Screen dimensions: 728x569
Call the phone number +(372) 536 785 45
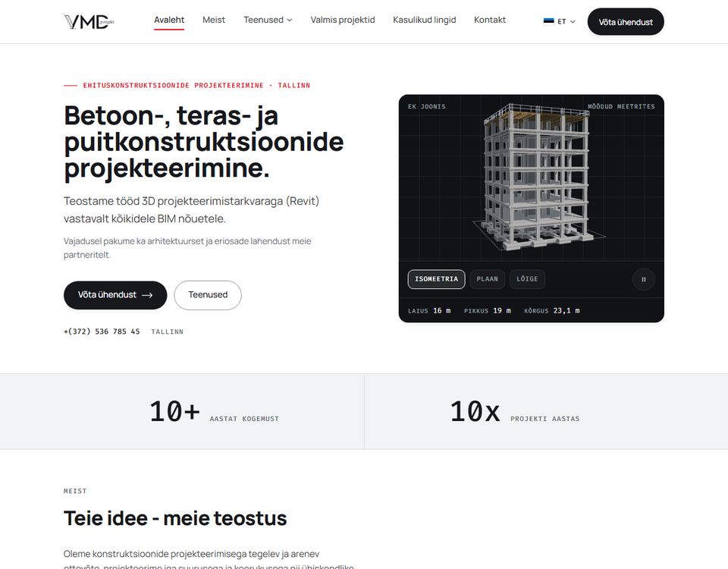point(102,332)
